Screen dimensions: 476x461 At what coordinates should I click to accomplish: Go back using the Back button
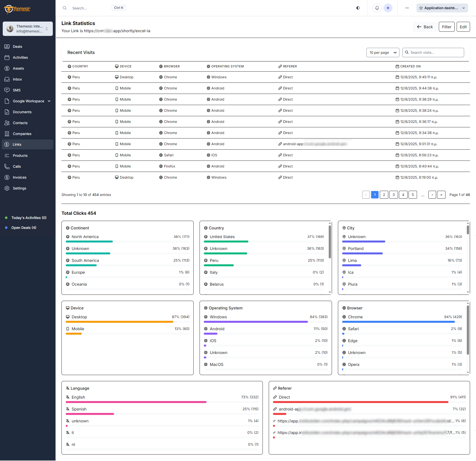pyautogui.click(x=424, y=27)
